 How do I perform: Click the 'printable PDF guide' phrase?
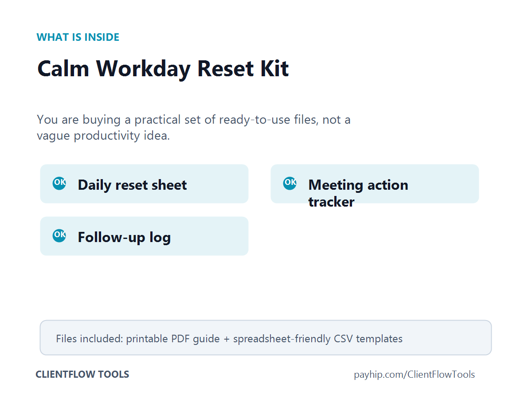point(173,339)
